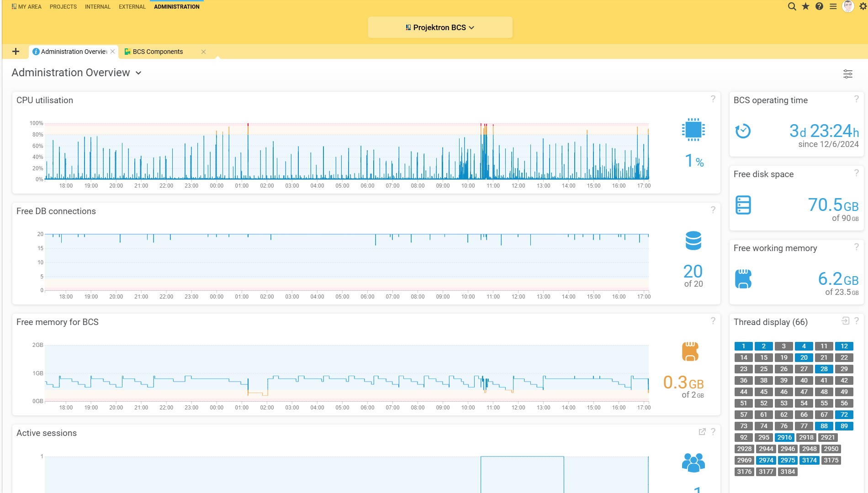Click the working memory chip icon
The image size is (868, 493).
pyautogui.click(x=743, y=279)
